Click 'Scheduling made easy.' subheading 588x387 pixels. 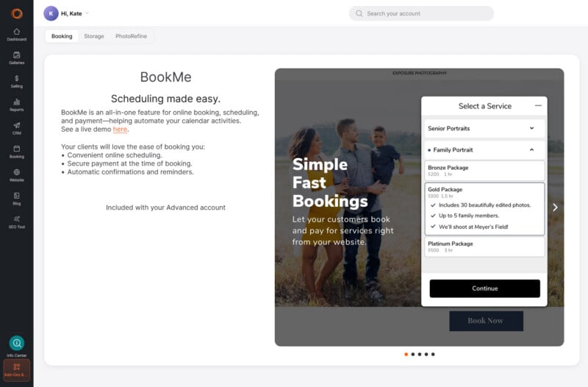[x=165, y=99]
